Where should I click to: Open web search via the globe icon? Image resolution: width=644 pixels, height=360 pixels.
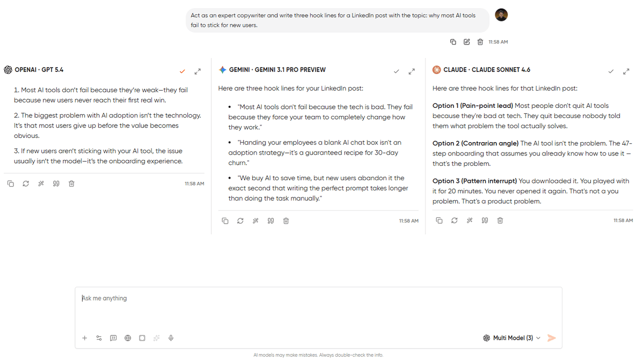127,338
